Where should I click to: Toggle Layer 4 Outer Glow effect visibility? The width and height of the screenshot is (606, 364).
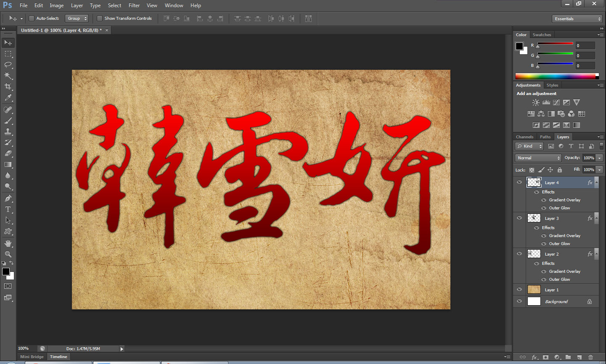pyautogui.click(x=544, y=208)
